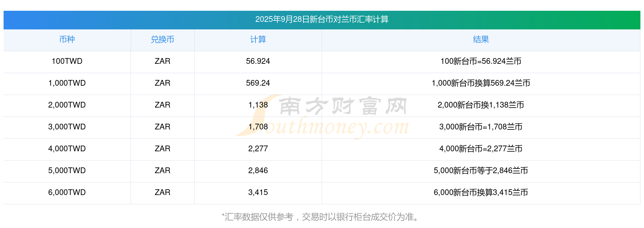Image resolution: width=644 pixels, height=228 pixels.
Task: Select the value 569.24
Action: [258, 83]
